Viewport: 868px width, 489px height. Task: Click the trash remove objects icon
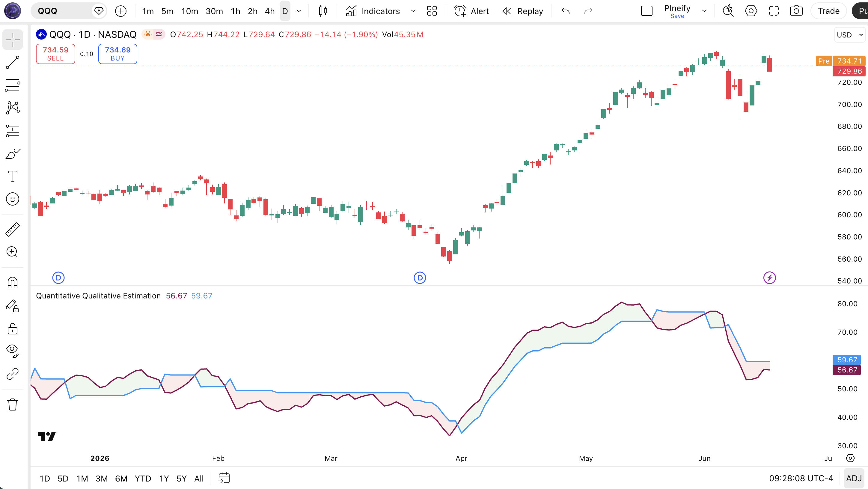click(x=13, y=404)
